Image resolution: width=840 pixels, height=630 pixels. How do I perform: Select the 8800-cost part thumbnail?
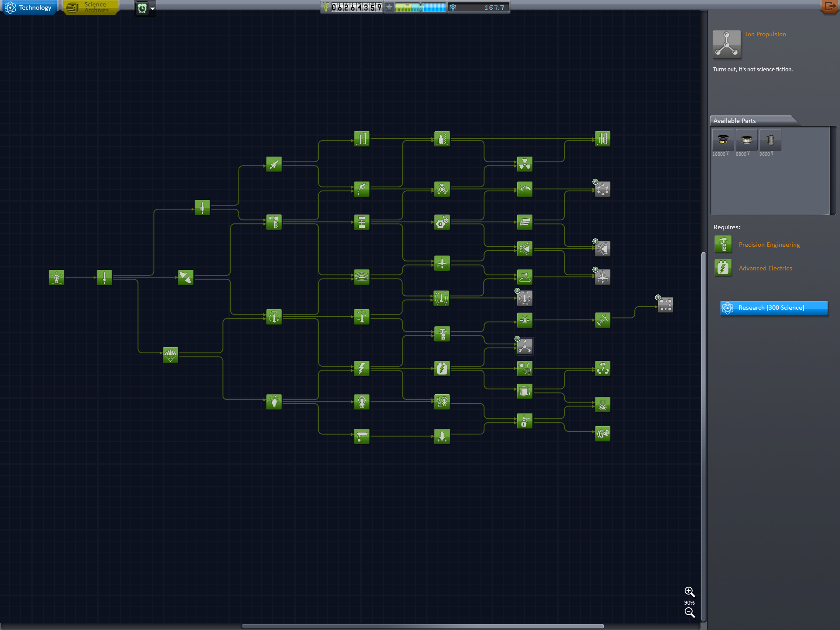(x=747, y=140)
